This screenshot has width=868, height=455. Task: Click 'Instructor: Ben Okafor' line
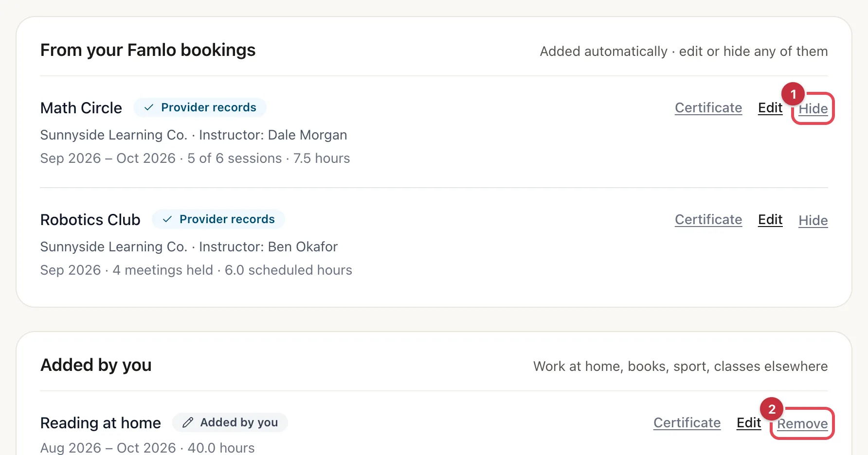[x=268, y=247]
